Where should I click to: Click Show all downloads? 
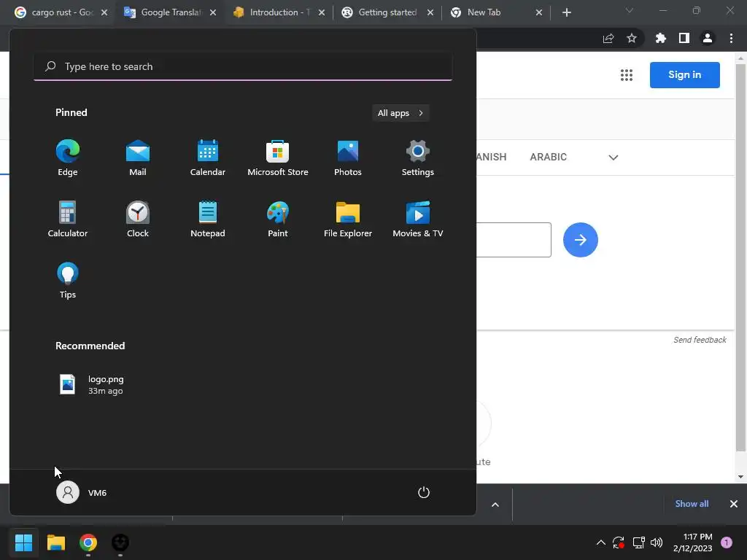[692, 504]
